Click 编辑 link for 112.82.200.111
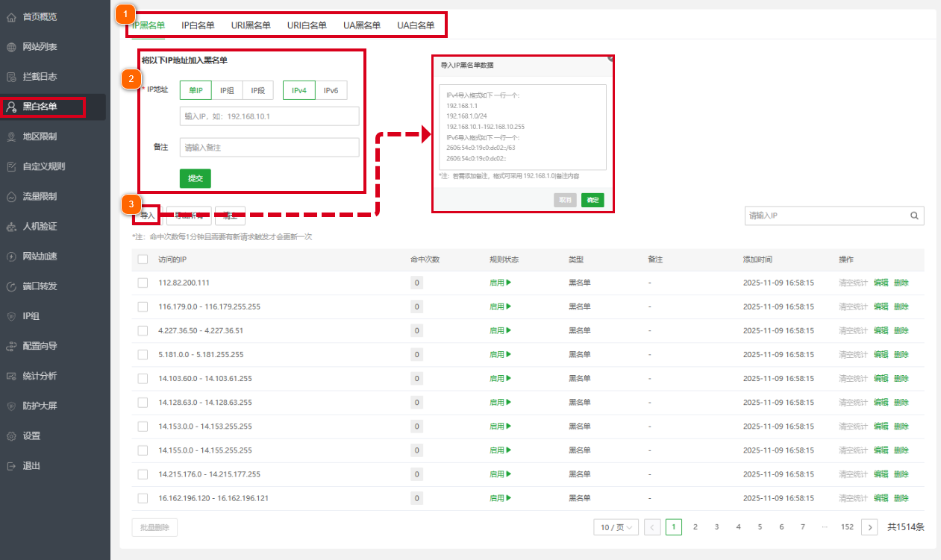Screen dimensions: 941x560 tap(881, 283)
